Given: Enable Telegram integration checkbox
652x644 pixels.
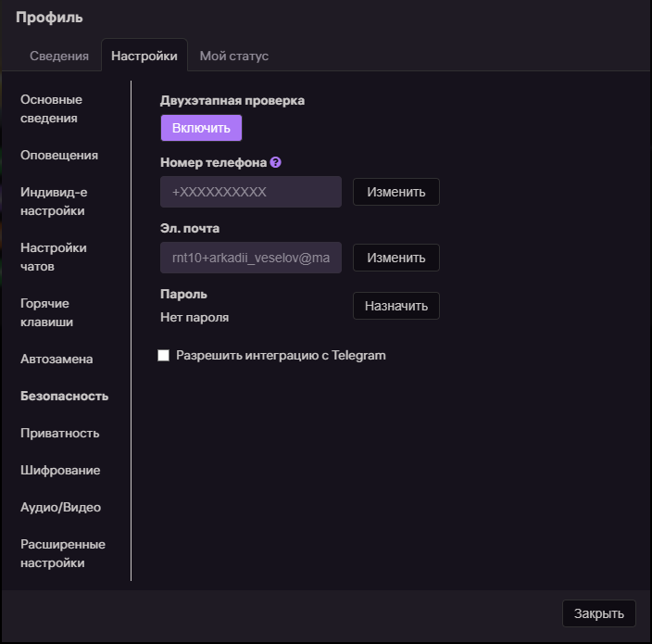Looking at the screenshot, I should click(164, 356).
